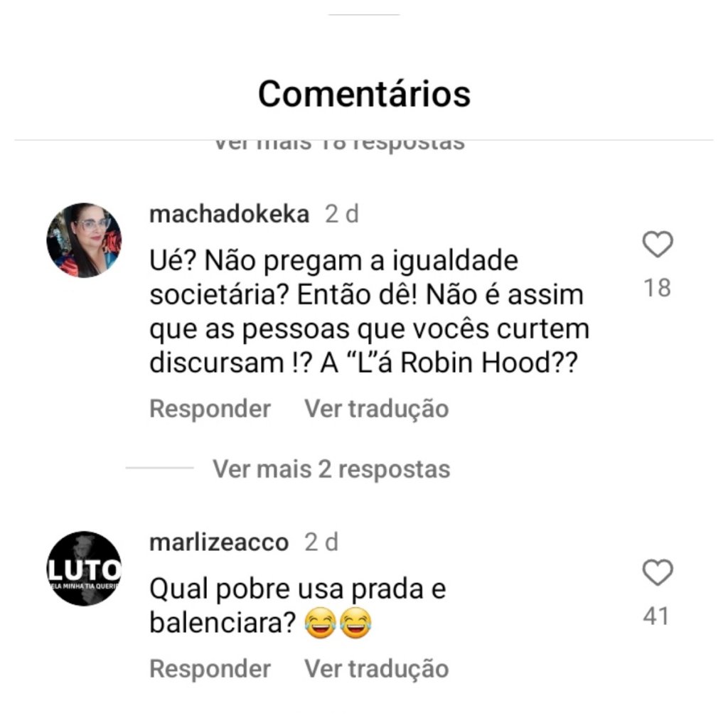Image resolution: width=728 pixels, height=728 pixels.
Task: Expand the partially hidden 18 respostas link
Action: pyautogui.click(x=339, y=144)
